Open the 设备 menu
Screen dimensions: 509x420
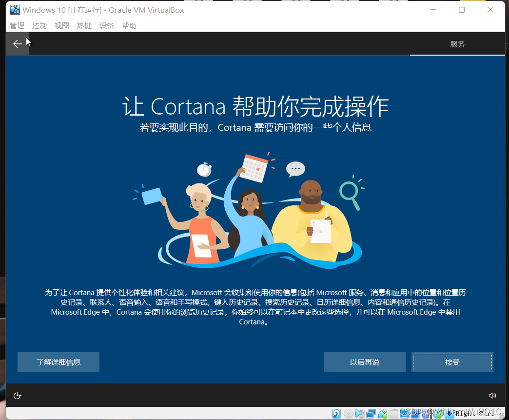point(106,26)
